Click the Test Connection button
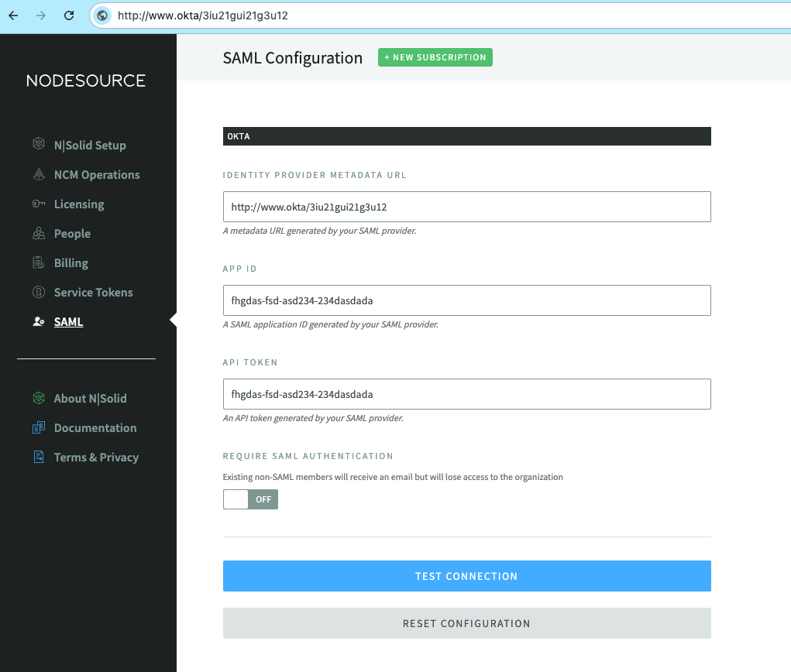Screen dimensions: 791x672 pyautogui.click(x=466, y=576)
